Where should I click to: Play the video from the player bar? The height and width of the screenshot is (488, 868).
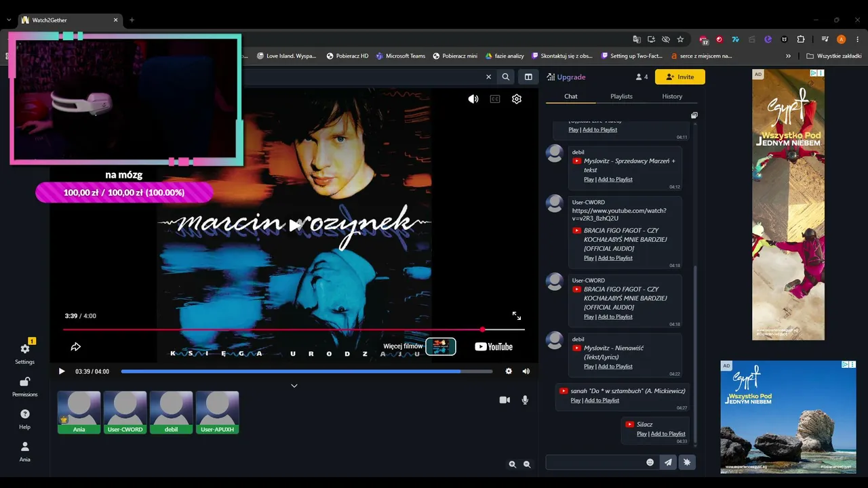pos(62,371)
